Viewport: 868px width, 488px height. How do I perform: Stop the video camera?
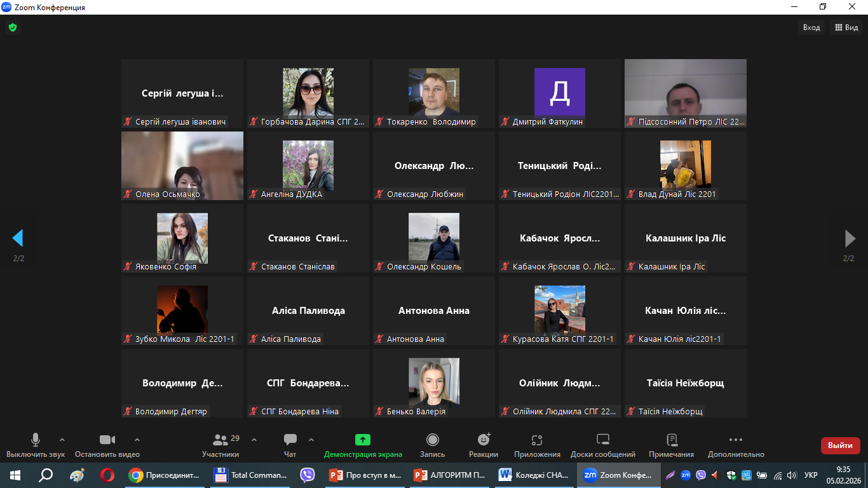point(107,445)
